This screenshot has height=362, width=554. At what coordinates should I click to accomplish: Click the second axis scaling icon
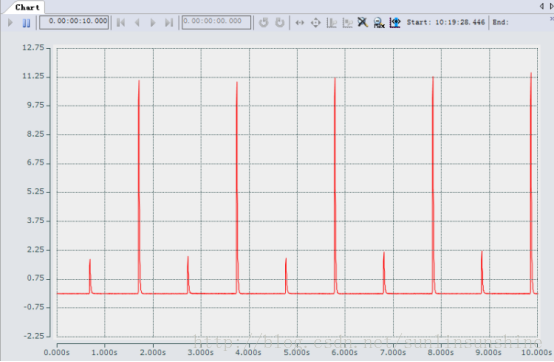point(348,23)
